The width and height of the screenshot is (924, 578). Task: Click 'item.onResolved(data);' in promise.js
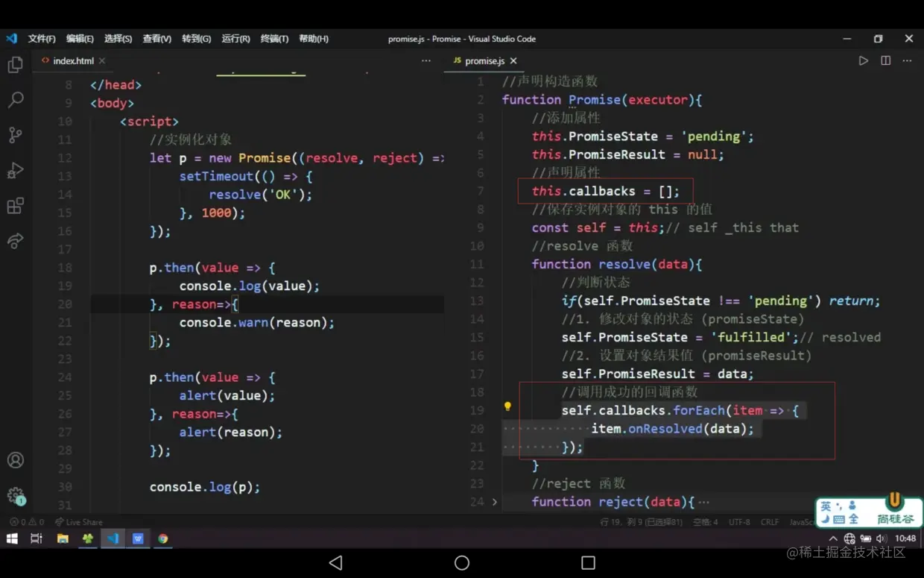[x=673, y=429]
